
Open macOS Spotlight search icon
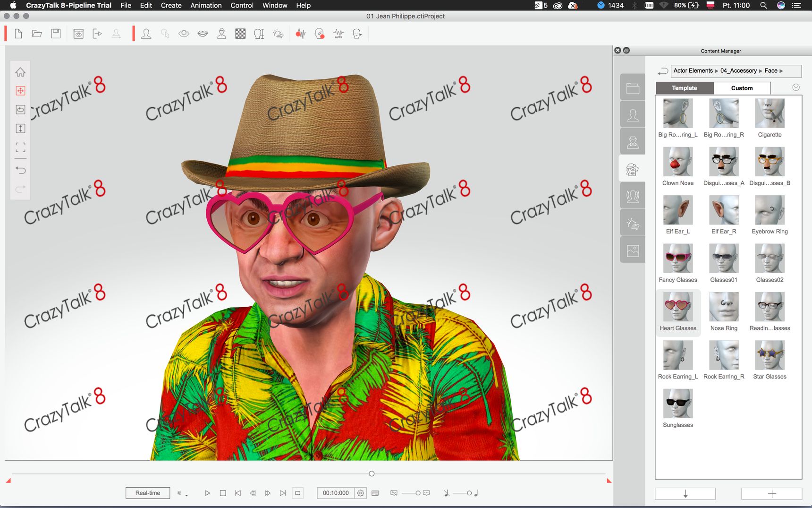[x=763, y=5]
